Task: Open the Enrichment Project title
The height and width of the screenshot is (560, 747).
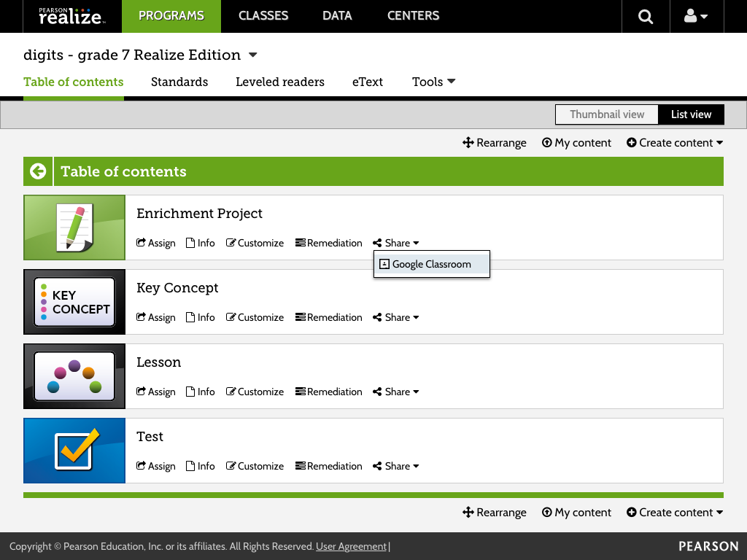Action: click(199, 214)
